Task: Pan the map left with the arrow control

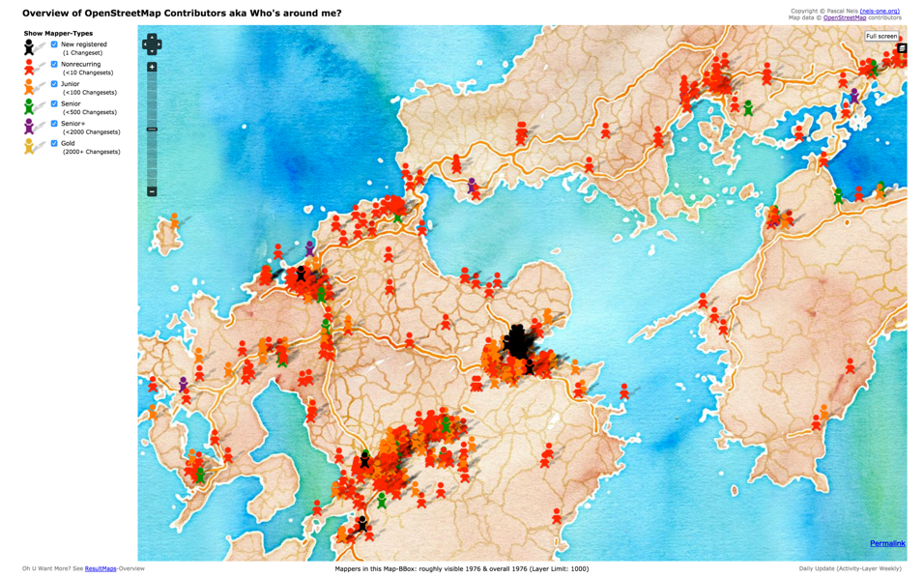Action: pos(146,44)
